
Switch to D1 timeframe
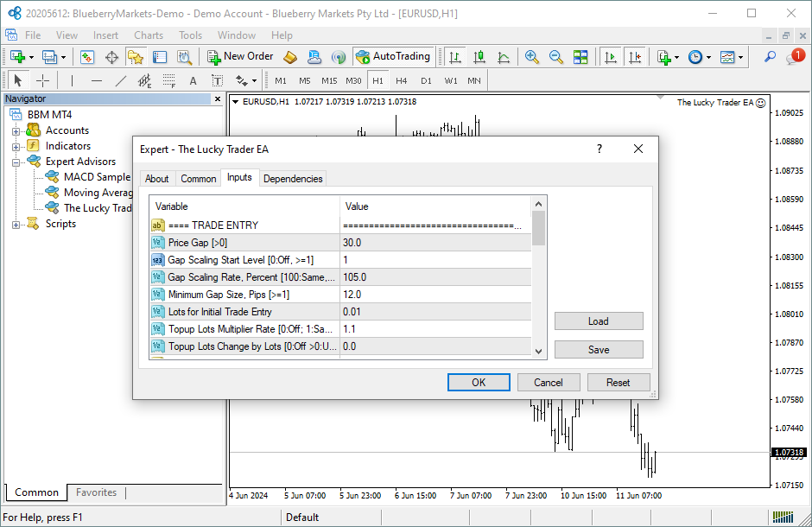pos(426,80)
